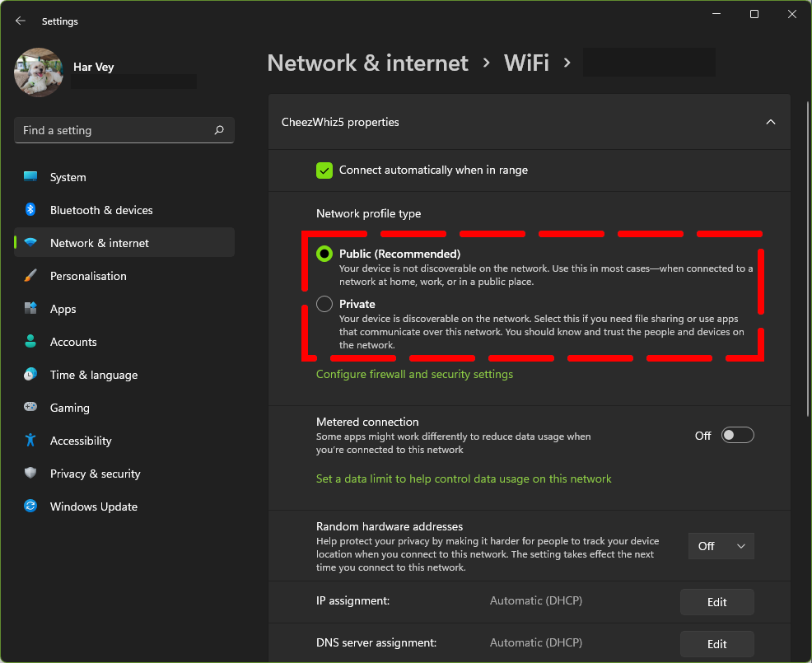
Task: Focus the Find a setting search box
Action: pos(124,130)
